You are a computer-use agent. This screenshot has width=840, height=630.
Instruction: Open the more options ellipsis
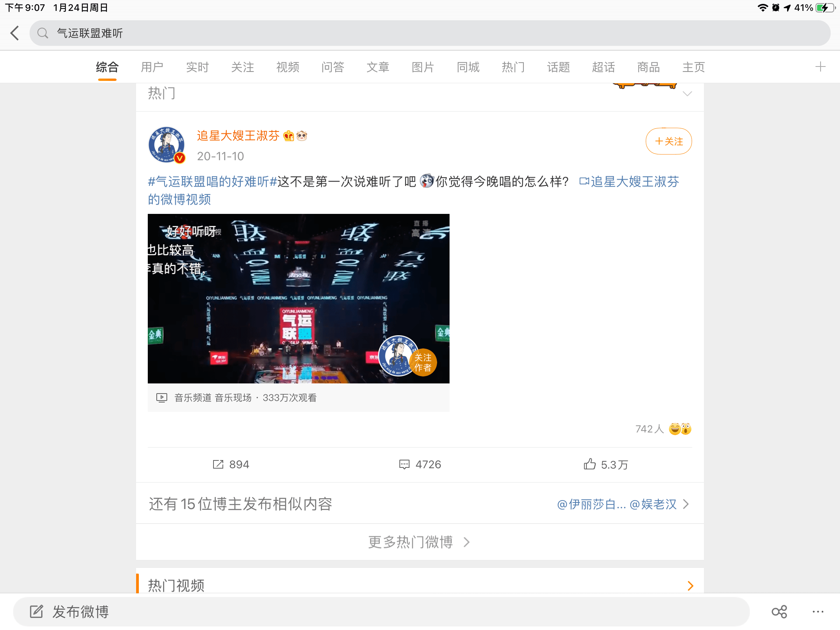pyautogui.click(x=818, y=612)
